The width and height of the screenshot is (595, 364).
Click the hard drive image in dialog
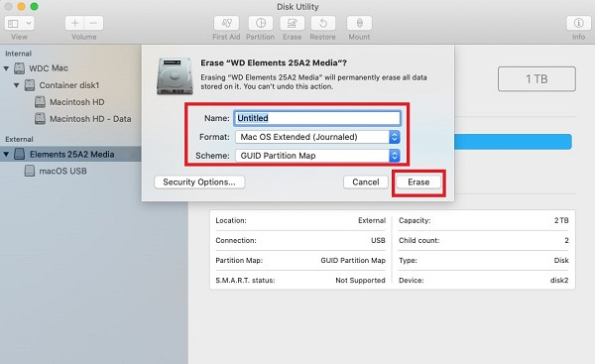[x=175, y=76]
